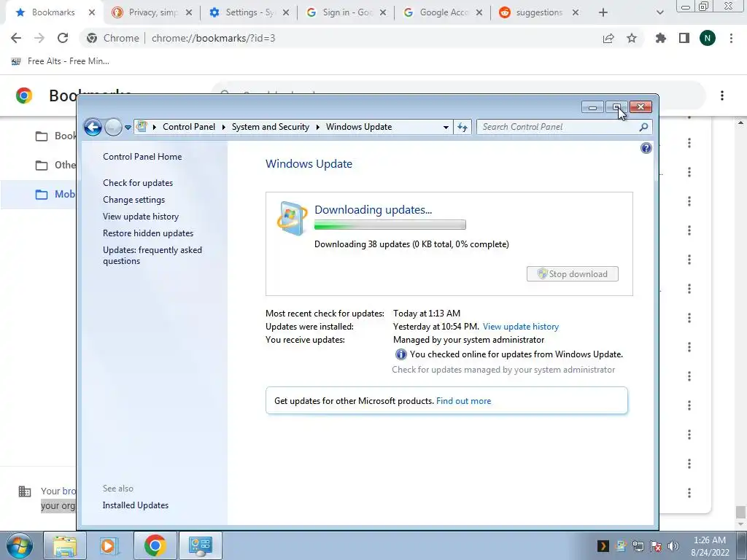Switch to the Google Account Chrome tab
This screenshot has width=747, height=560.
(444, 12)
